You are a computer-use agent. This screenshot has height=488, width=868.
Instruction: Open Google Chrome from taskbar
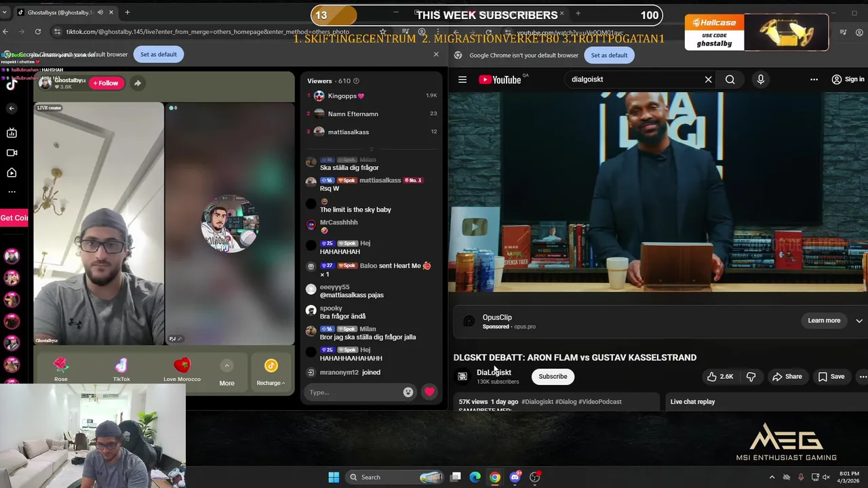coord(495,477)
